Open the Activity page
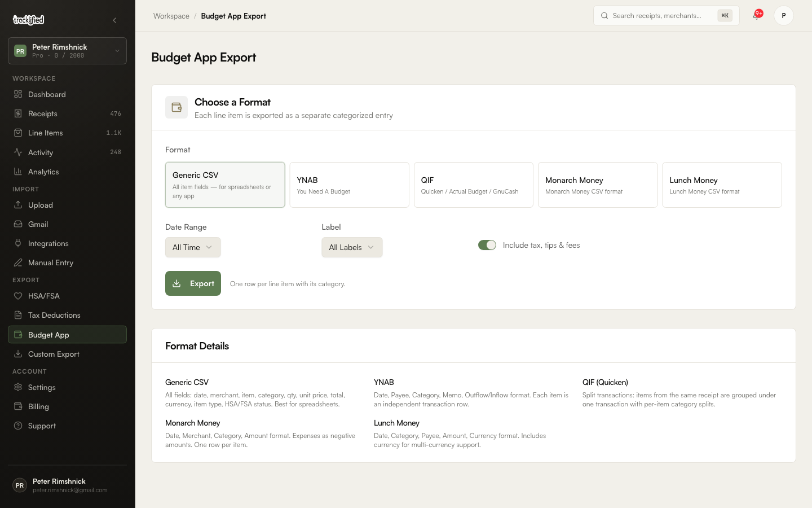This screenshot has width=812, height=508. coord(67,152)
